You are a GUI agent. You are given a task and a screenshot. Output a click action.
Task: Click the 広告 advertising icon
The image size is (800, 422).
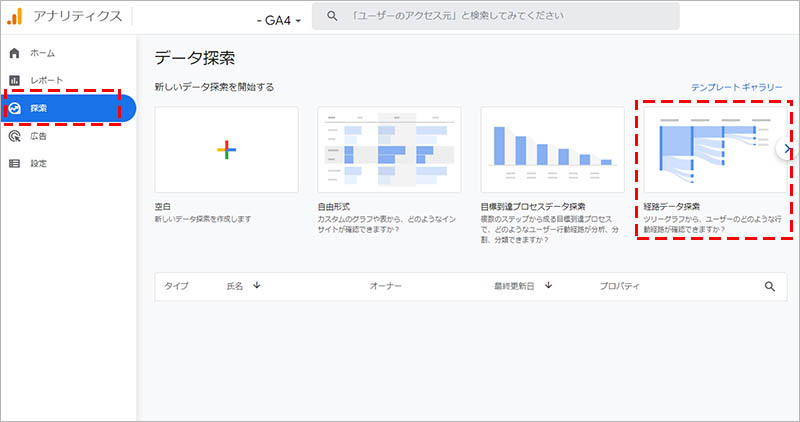coord(14,136)
